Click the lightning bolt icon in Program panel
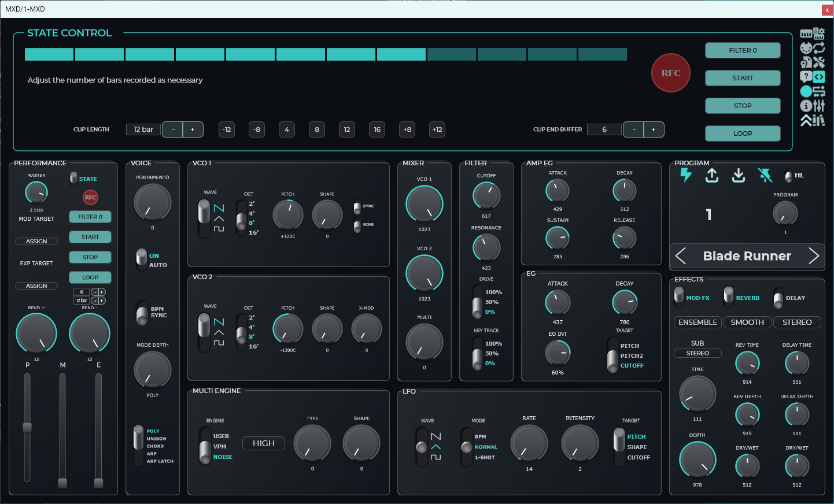The width and height of the screenshot is (834, 504). (x=686, y=175)
